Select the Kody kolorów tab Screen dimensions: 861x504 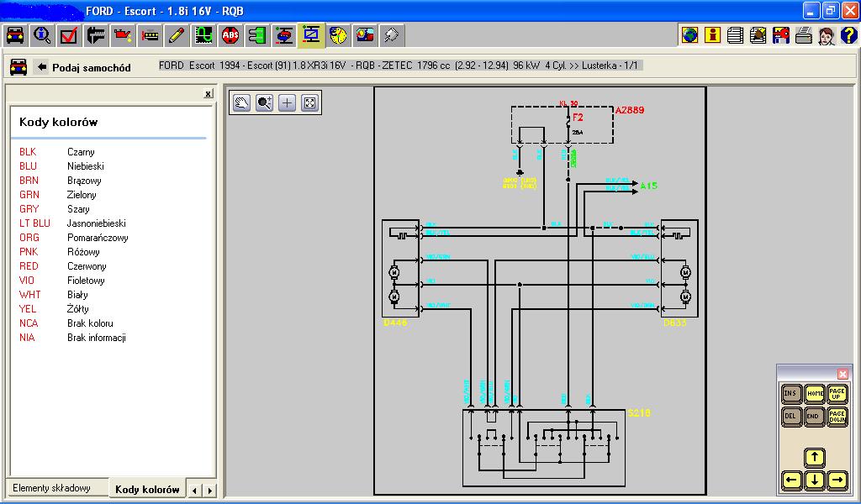point(147,489)
